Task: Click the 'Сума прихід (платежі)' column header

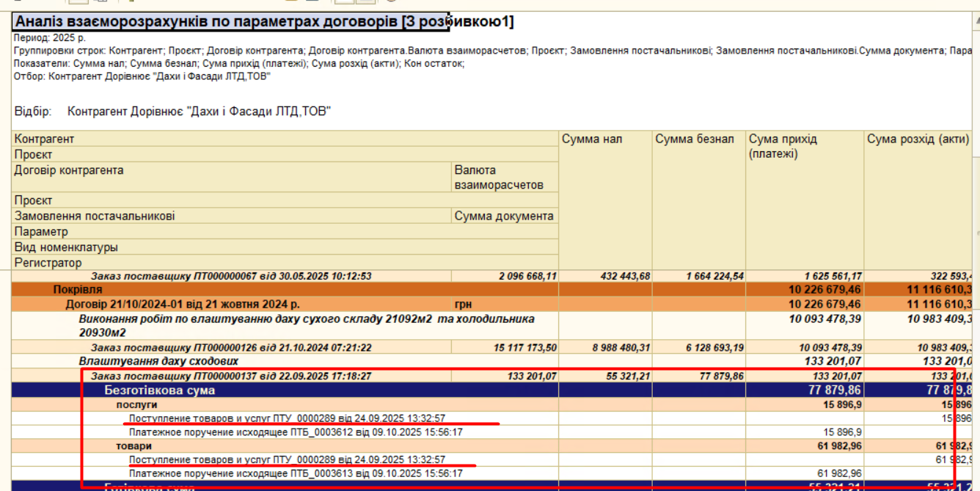Action: click(783, 146)
